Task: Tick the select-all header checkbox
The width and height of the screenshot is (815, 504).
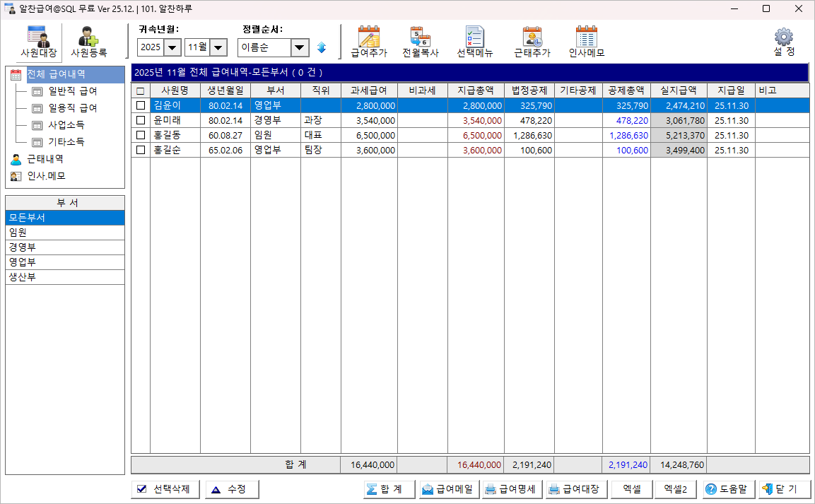Action: 141,91
